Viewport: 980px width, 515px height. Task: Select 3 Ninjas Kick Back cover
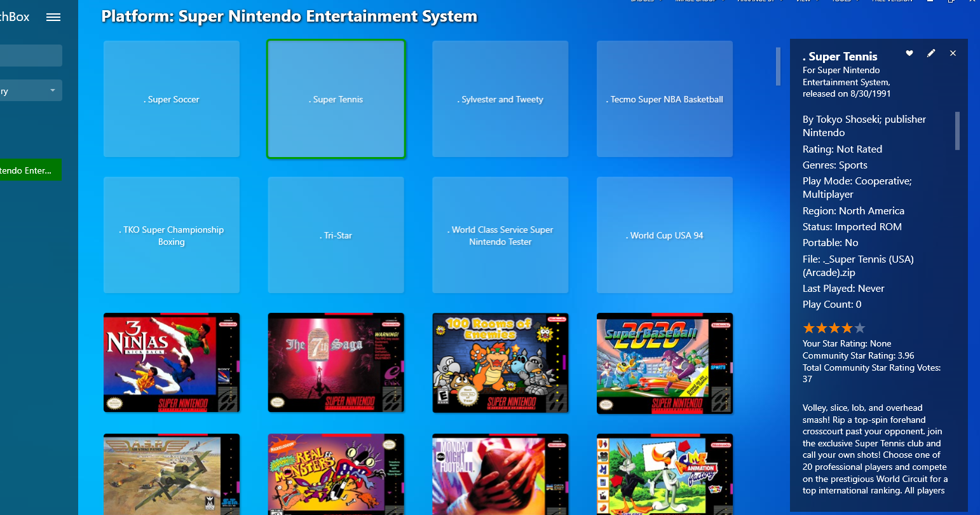[172, 362]
